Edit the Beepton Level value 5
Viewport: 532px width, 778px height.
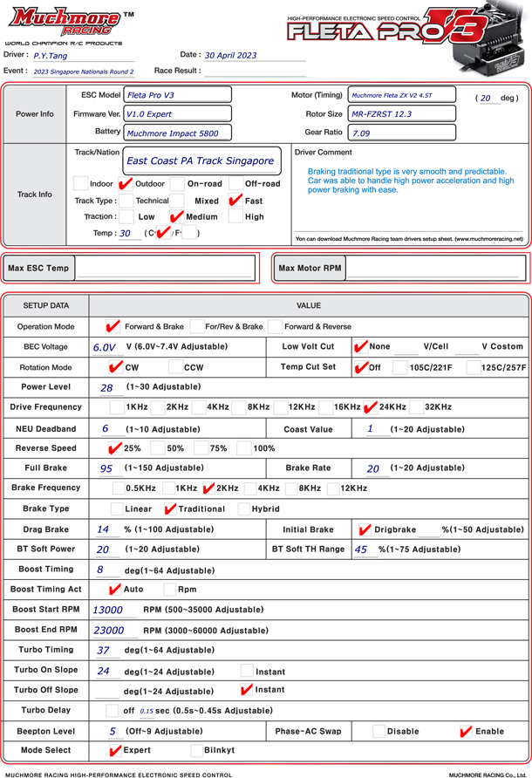pyautogui.click(x=113, y=732)
